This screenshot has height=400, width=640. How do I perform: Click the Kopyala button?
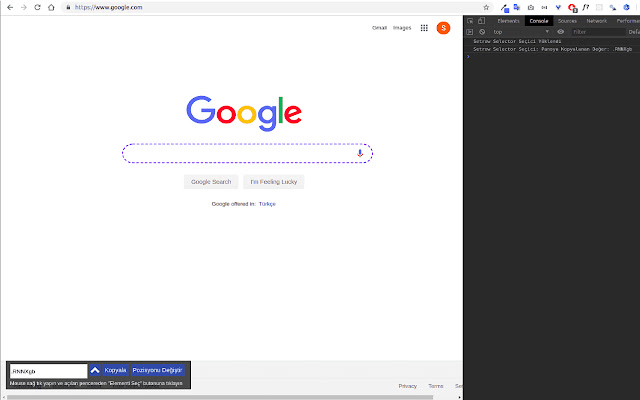116,370
